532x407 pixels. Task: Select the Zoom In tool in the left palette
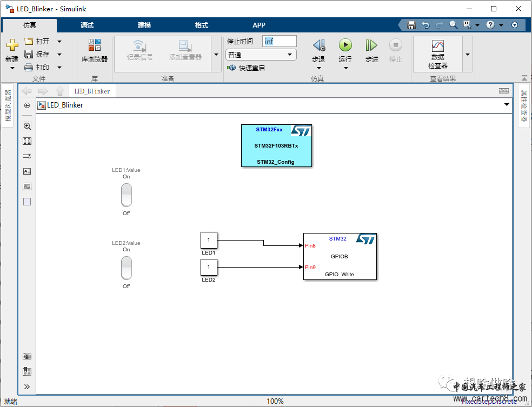point(27,126)
